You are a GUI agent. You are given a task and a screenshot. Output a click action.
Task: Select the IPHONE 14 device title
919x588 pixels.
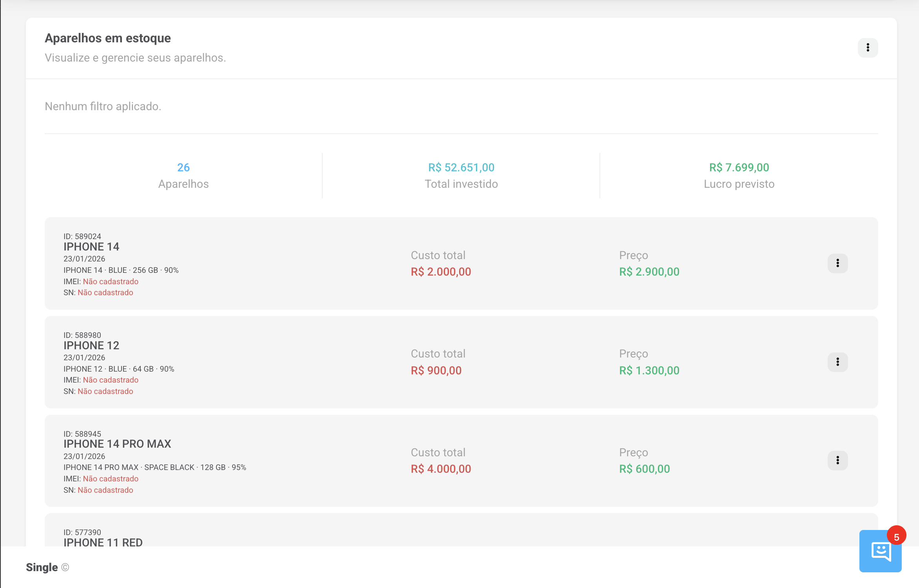pos(91,247)
